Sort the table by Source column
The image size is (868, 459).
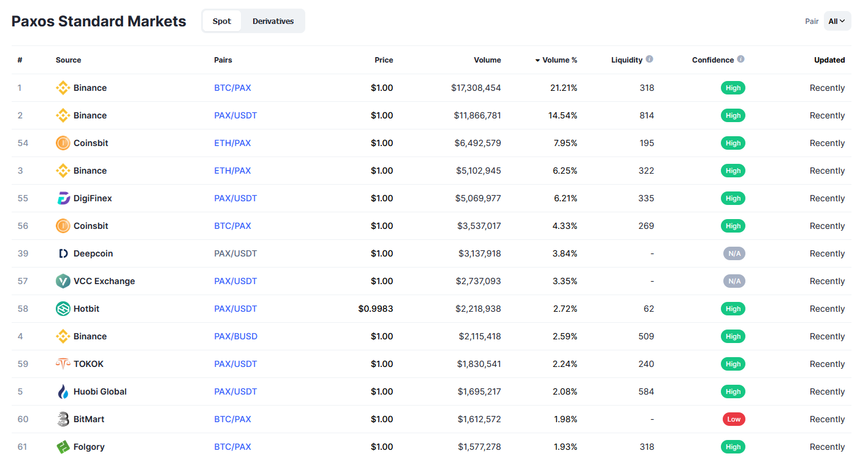(68, 60)
